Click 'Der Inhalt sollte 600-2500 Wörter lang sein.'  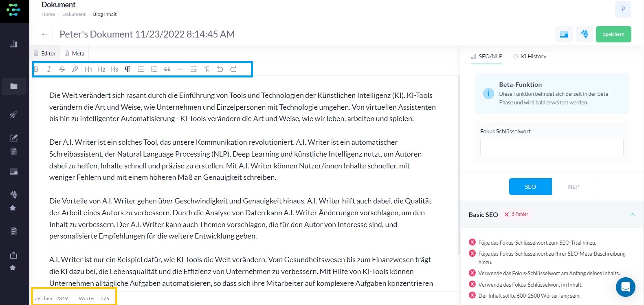point(530,296)
